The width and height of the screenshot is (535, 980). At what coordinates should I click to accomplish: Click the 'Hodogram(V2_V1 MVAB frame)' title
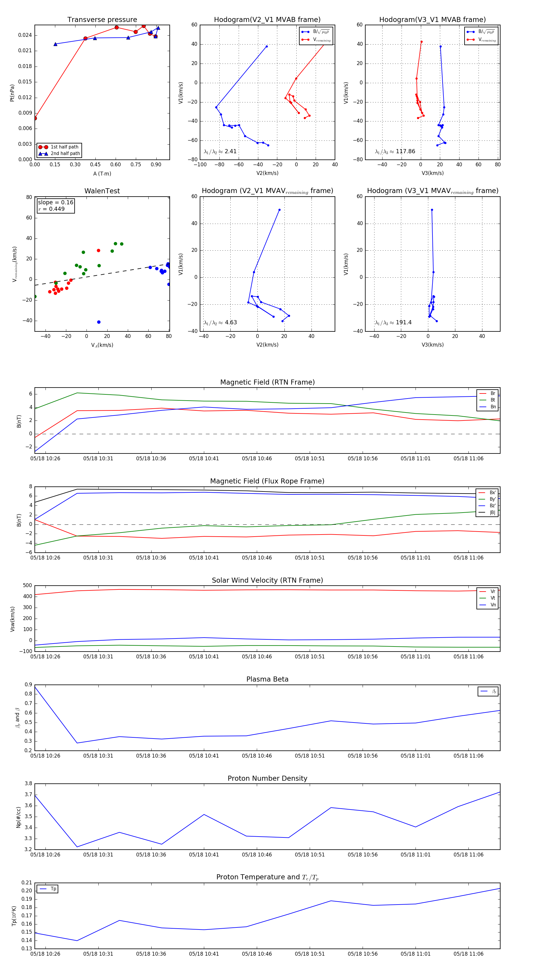pyautogui.click(x=267, y=20)
